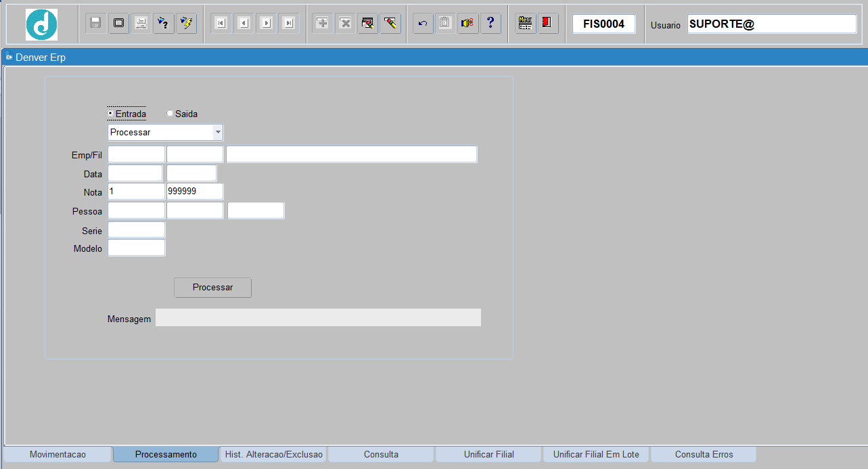This screenshot has width=868, height=469.
Task: Click the Usuario field showing SUPORTE@
Action: click(771, 24)
